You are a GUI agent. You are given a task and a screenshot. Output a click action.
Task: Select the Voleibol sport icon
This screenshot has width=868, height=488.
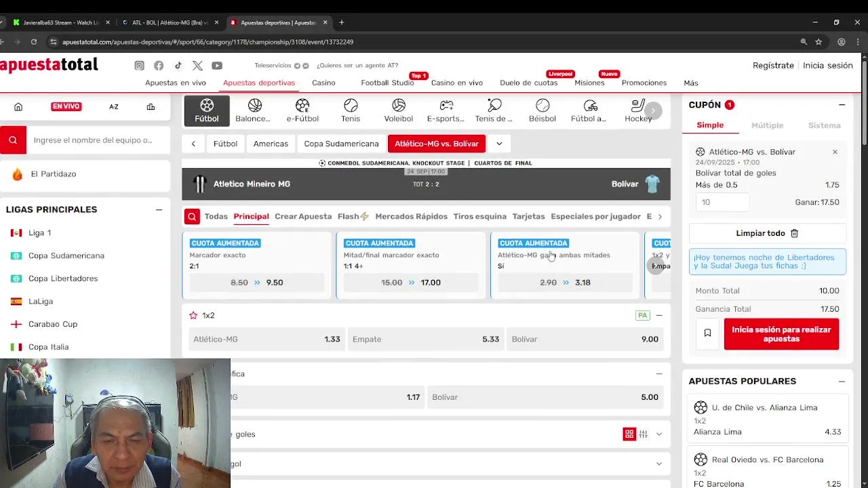tap(399, 110)
